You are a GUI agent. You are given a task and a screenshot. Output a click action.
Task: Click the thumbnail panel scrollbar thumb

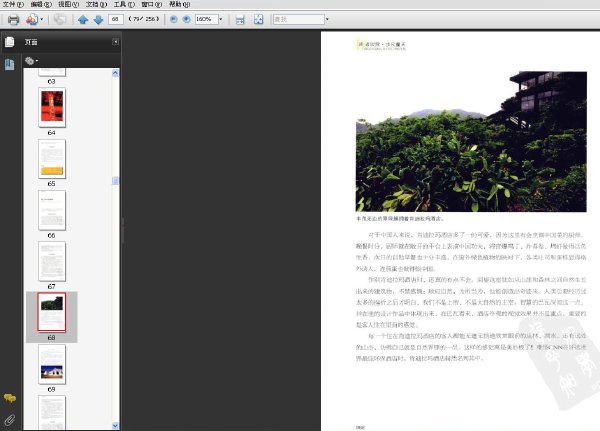(x=115, y=181)
